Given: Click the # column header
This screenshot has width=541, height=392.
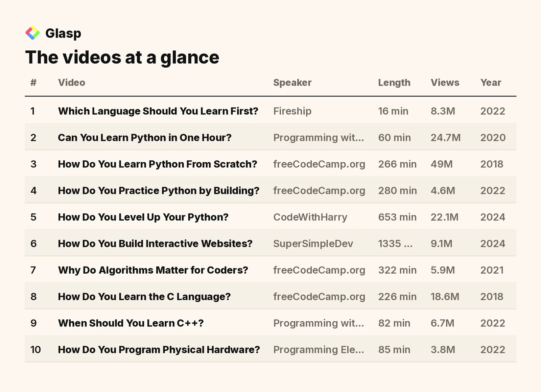Looking at the screenshot, I should click(x=33, y=83).
